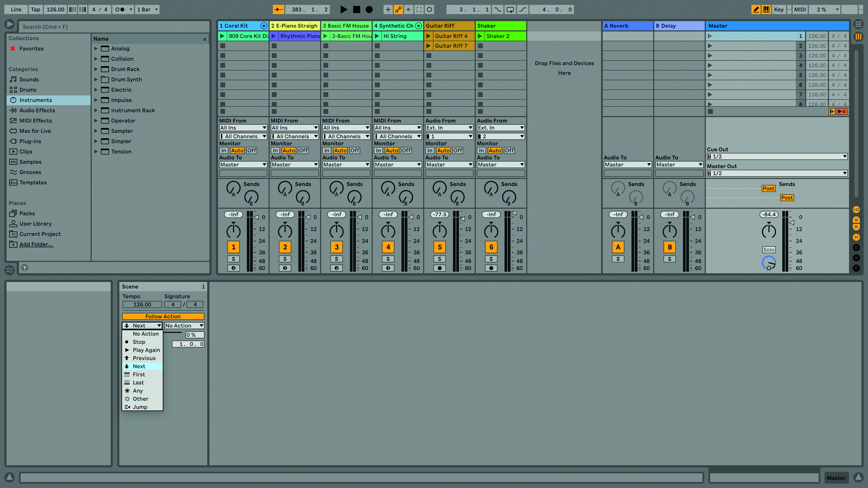This screenshot has height=488, width=868.
Task: Expand the Operator folder
Action: coord(96,121)
